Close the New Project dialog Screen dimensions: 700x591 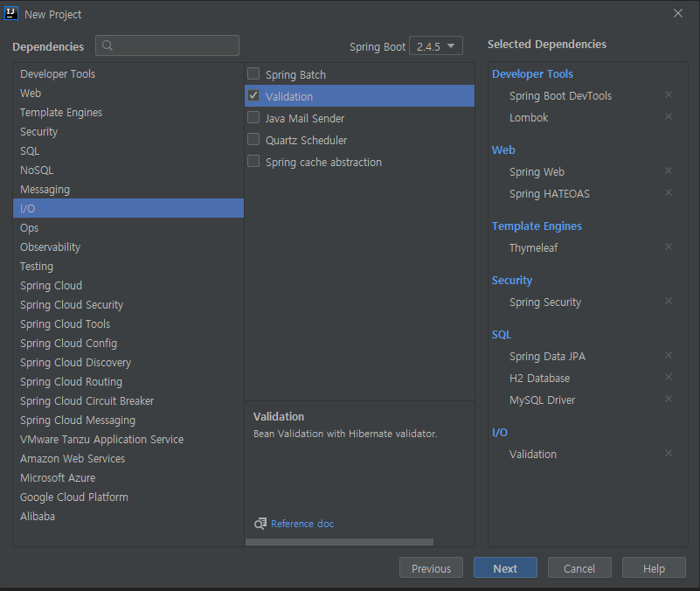(677, 13)
